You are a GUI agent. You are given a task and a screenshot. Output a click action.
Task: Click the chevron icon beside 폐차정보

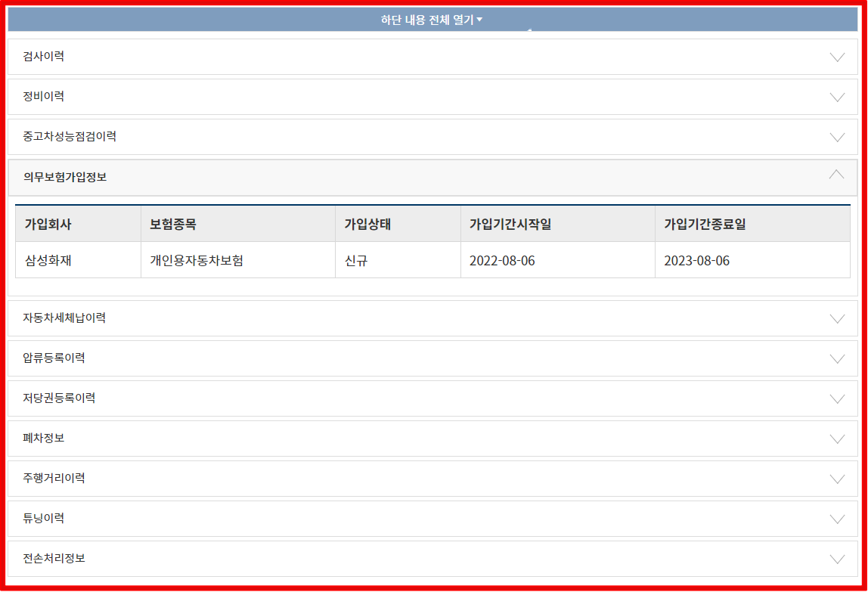(x=837, y=439)
